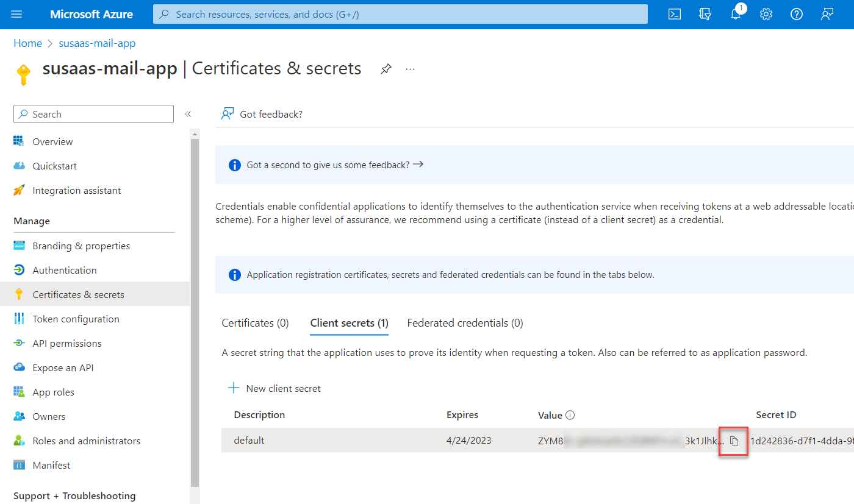Open susaas-mail-app breadcrumb link
Image resolution: width=854 pixels, height=504 pixels.
(97, 43)
